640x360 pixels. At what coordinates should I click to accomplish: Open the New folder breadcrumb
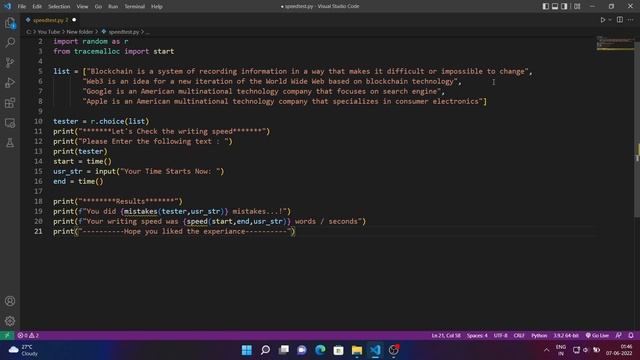pyautogui.click(x=80, y=32)
